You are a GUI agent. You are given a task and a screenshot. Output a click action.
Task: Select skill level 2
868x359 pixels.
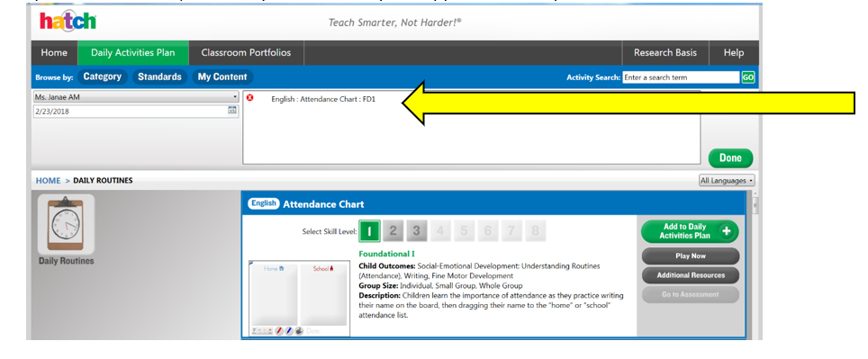click(393, 231)
